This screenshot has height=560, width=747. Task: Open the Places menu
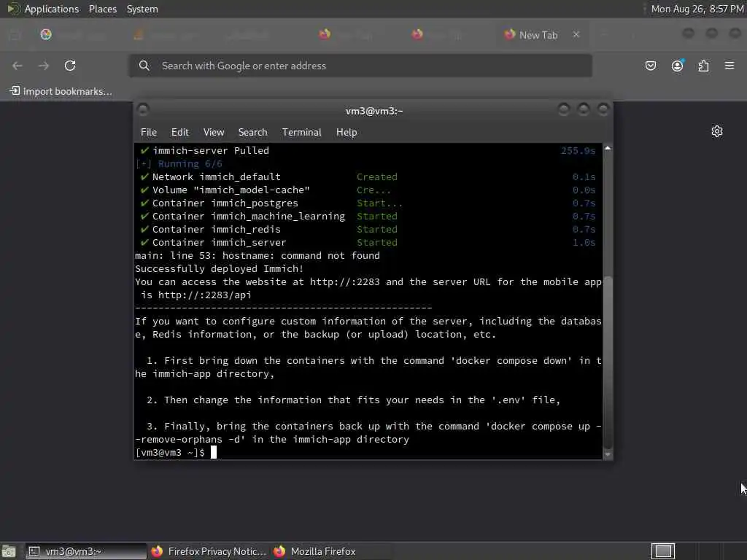pyautogui.click(x=103, y=9)
